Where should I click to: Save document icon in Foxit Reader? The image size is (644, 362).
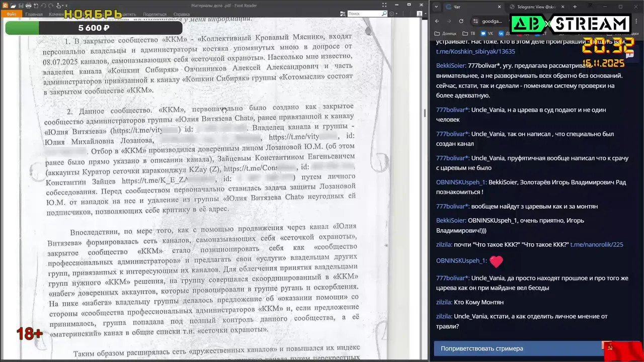coord(21,6)
